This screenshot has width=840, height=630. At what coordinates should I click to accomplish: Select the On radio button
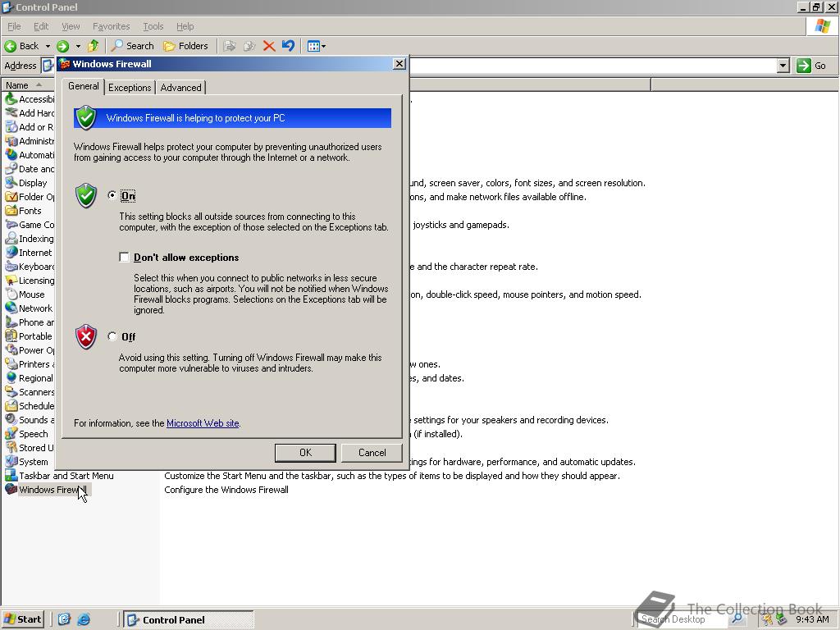(x=112, y=195)
